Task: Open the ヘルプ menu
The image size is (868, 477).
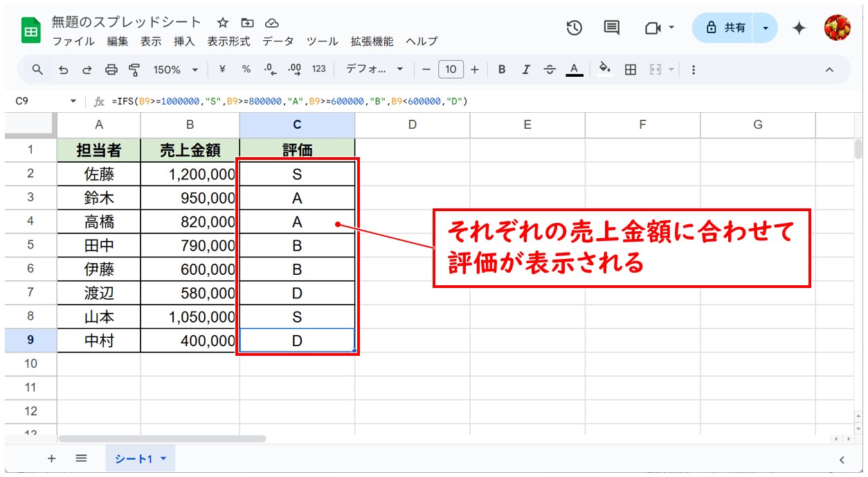Action: pos(422,42)
